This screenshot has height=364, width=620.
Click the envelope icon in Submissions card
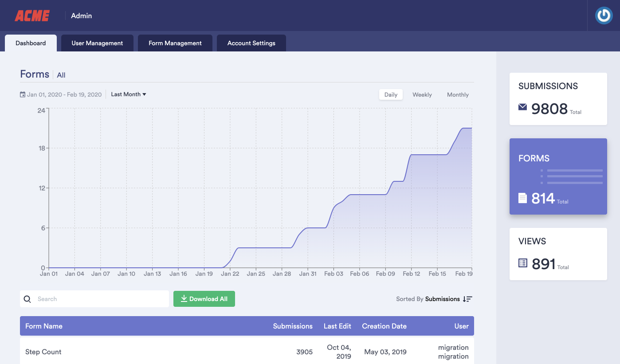522,107
